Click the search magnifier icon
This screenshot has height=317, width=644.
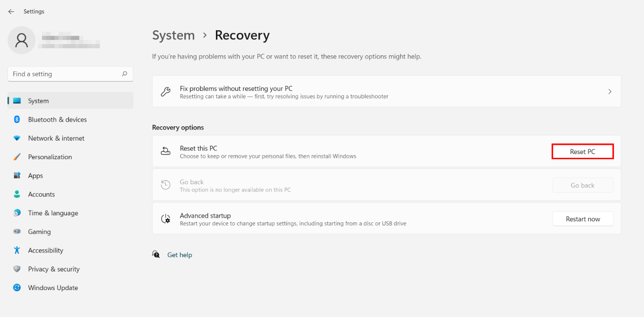(x=124, y=74)
